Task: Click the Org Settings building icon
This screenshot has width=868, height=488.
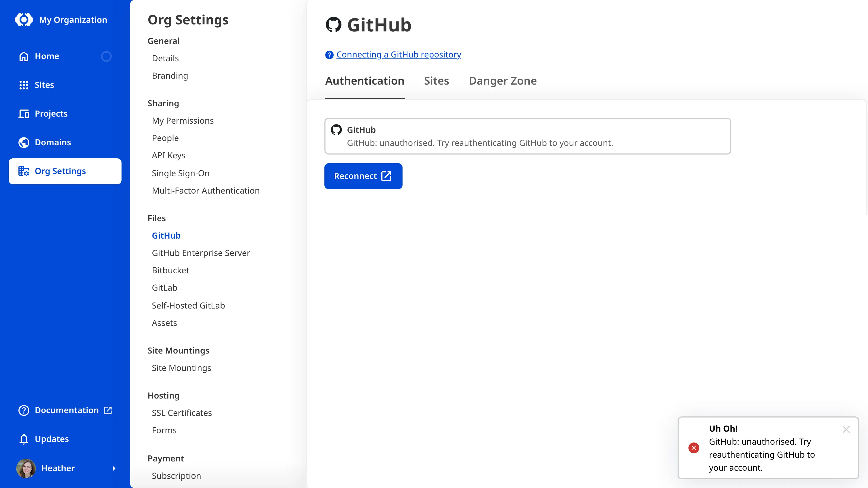Action: click(24, 171)
